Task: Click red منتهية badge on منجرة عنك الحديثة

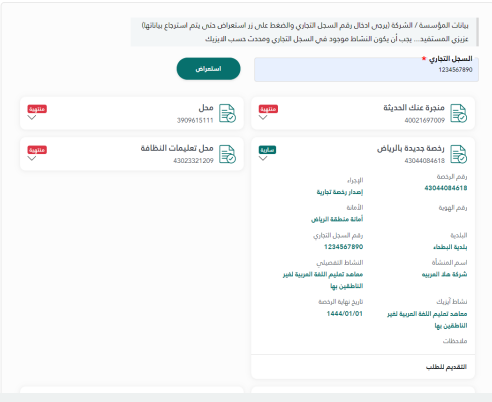Action: click(268, 109)
